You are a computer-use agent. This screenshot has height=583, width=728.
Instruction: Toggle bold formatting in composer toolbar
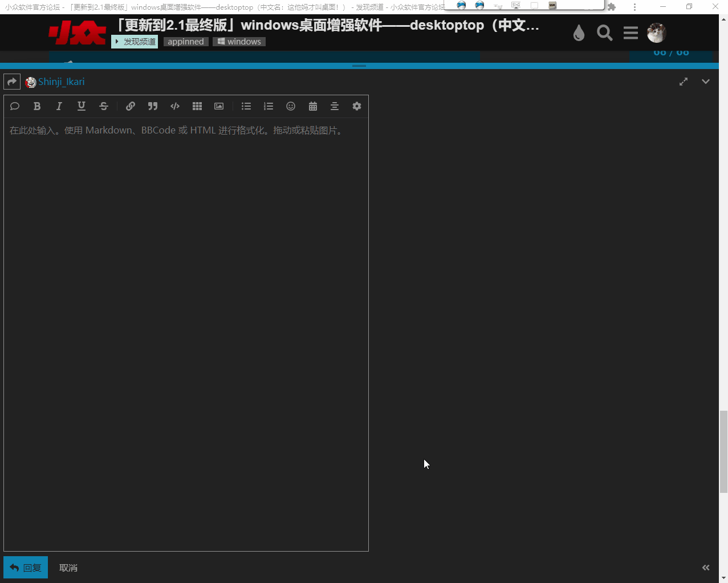click(37, 106)
